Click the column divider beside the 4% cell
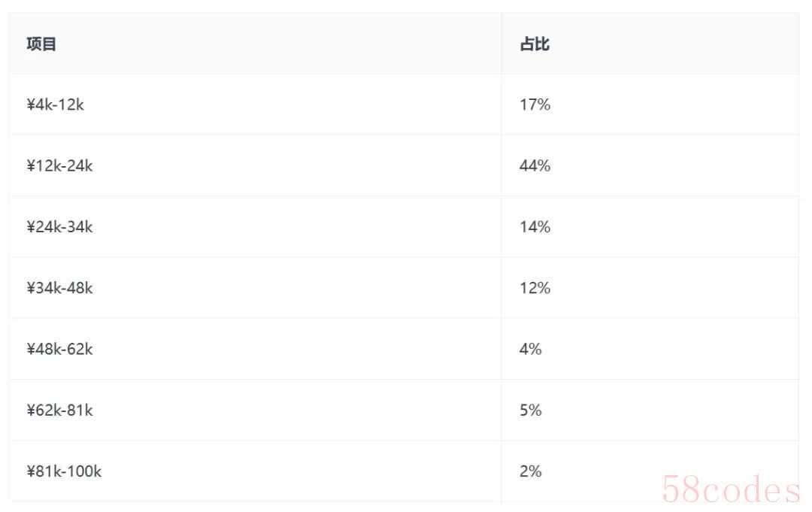This screenshot has width=812, height=512. [501, 350]
